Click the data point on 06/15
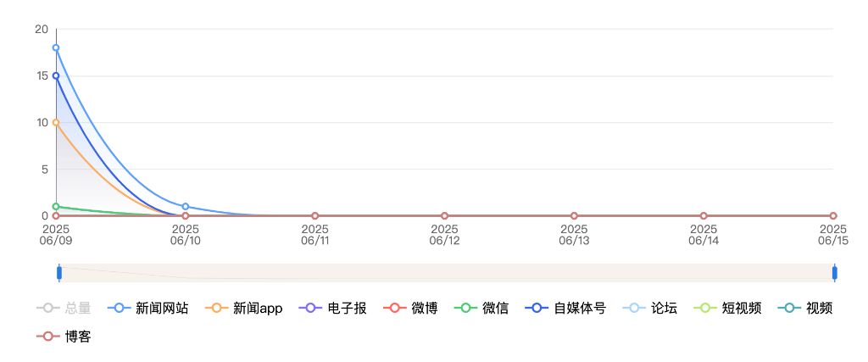The height and width of the screenshot is (362, 868). (x=833, y=216)
